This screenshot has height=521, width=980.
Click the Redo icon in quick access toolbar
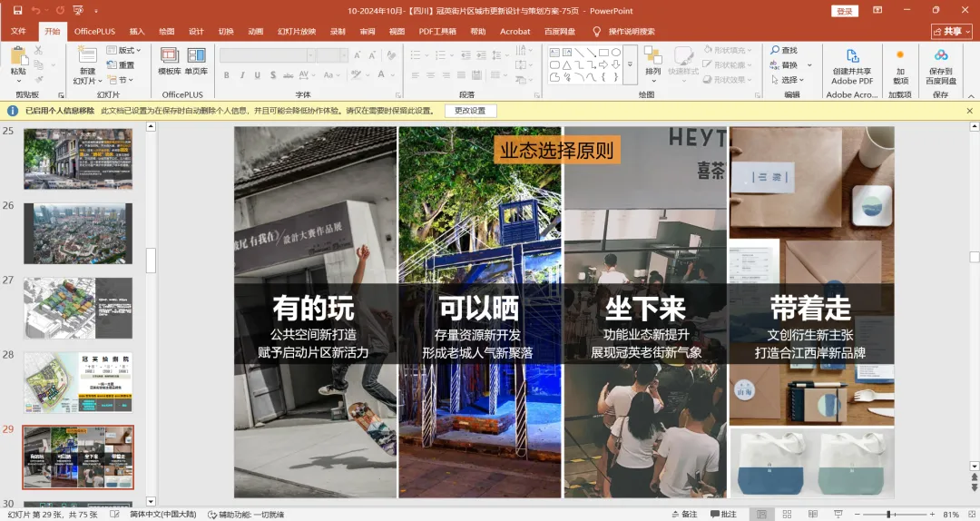pyautogui.click(x=60, y=11)
